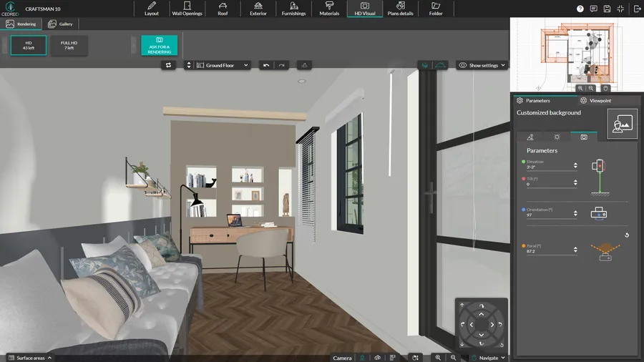Select the person view camera mode
This screenshot has height=362, width=644.
coord(362,358)
